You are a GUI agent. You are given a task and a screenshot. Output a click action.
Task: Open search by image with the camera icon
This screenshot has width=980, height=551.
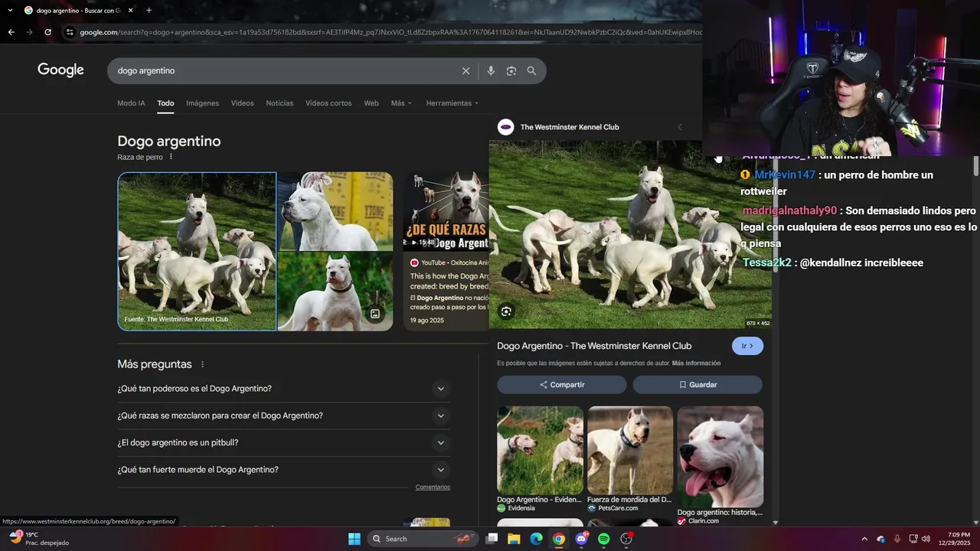tap(511, 70)
